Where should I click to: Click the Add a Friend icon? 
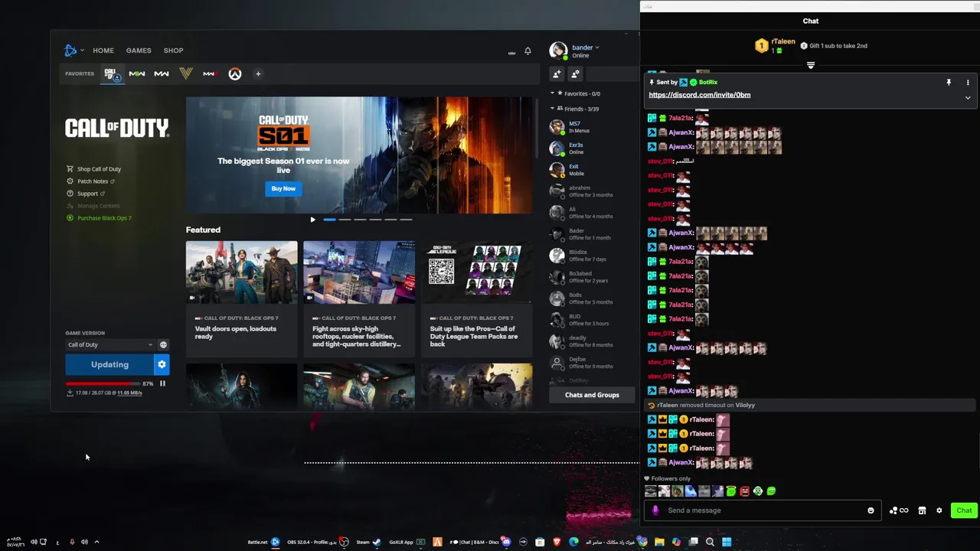[x=557, y=73]
